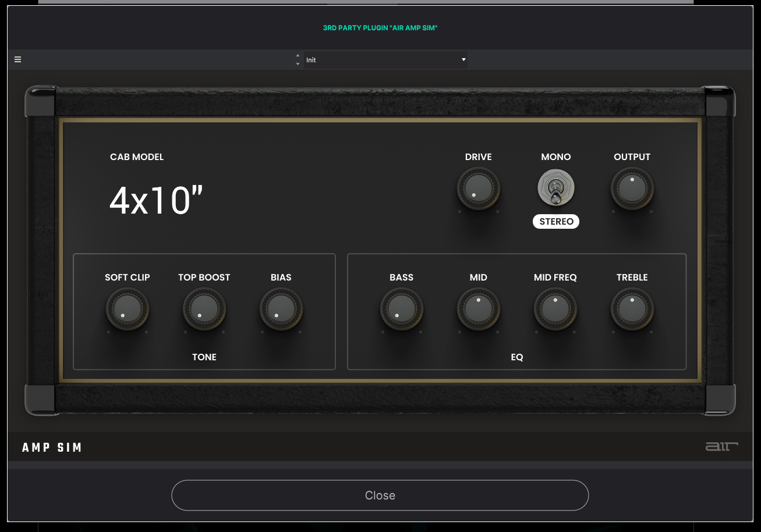Screen dimensions: 761x532
Task: Click the EQ section label
Action: point(517,357)
